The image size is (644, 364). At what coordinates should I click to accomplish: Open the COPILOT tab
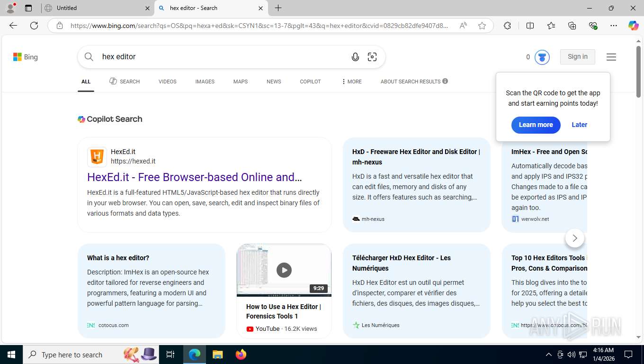(310, 82)
